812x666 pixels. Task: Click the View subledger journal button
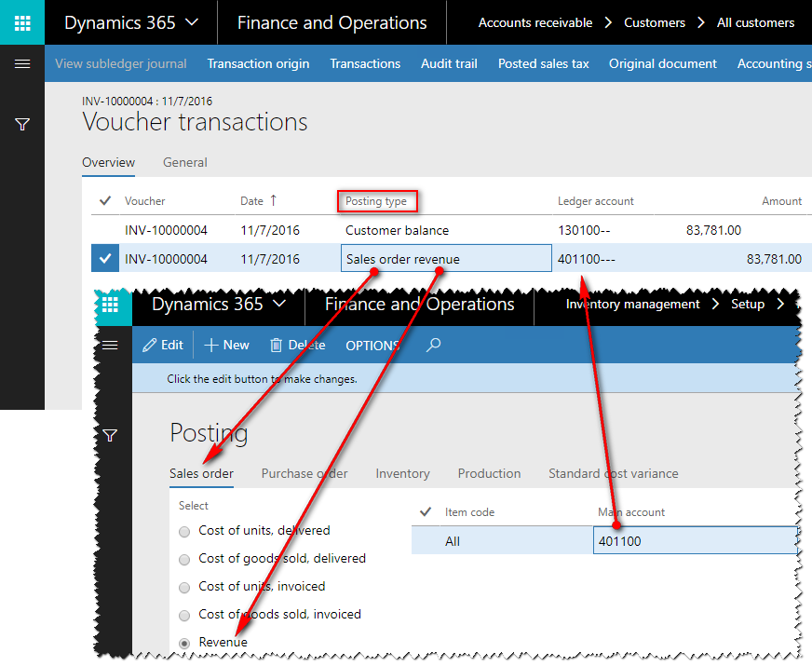tap(120, 63)
